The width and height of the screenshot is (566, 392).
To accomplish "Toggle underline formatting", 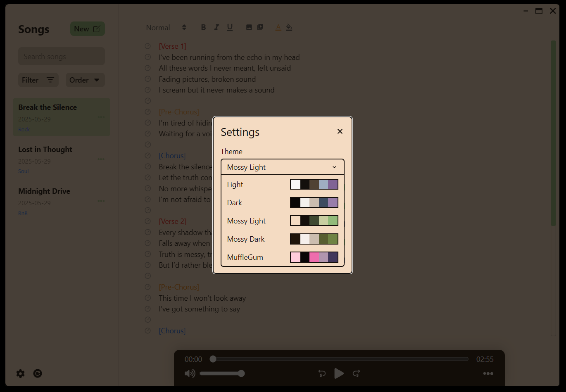I will pos(230,27).
